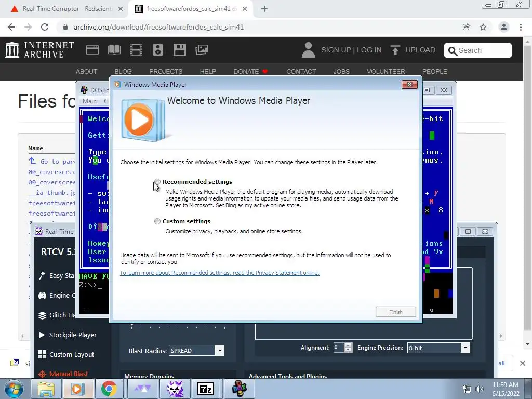
Task: Open the Windows Start menu
Action: [14, 389]
